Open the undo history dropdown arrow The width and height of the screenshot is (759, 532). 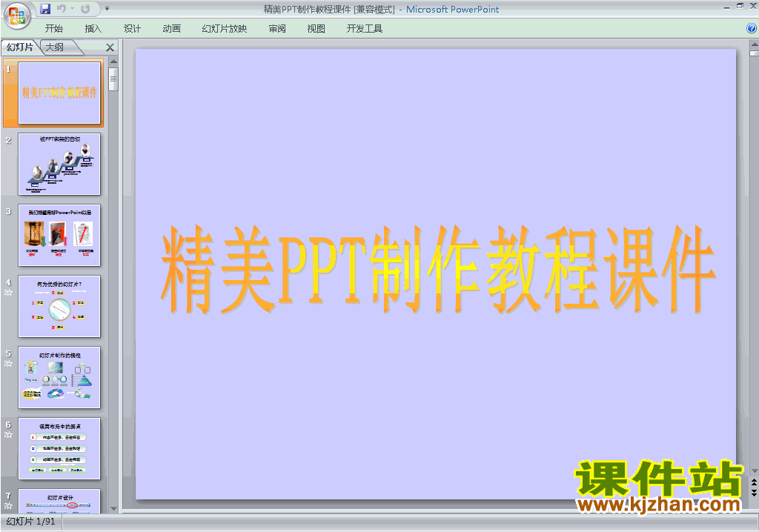pos(72,9)
